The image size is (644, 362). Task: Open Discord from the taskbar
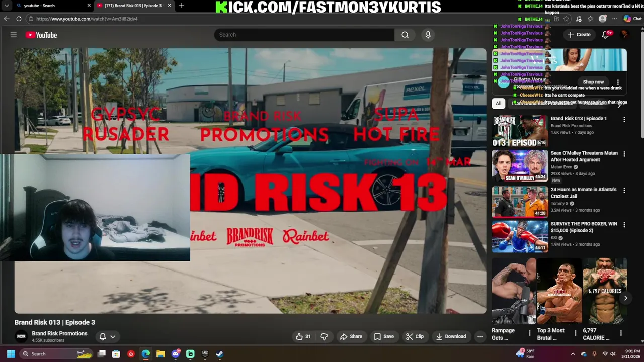[176, 354]
